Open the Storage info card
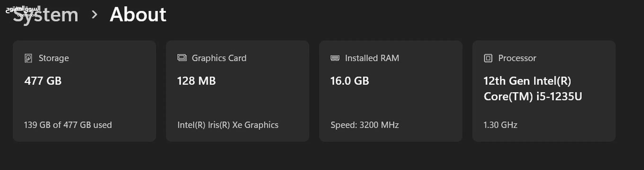 (x=84, y=91)
